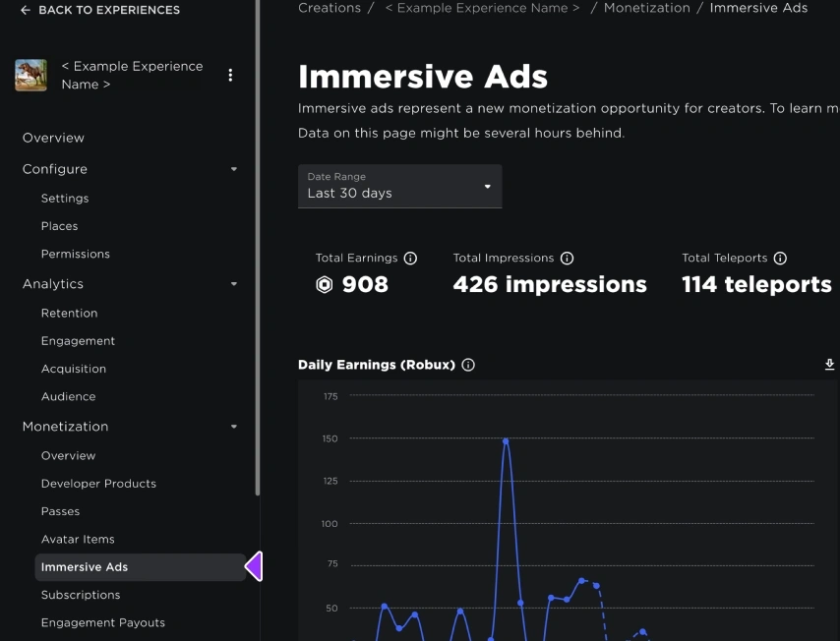Click the Daily Earnings info icon

[468, 365]
